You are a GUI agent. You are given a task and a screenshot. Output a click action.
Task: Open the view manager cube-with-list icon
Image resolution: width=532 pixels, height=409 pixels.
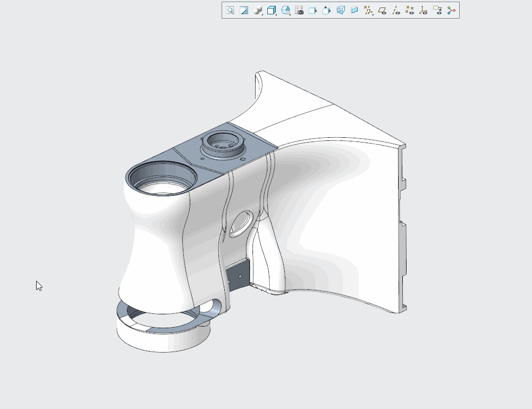point(285,10)
